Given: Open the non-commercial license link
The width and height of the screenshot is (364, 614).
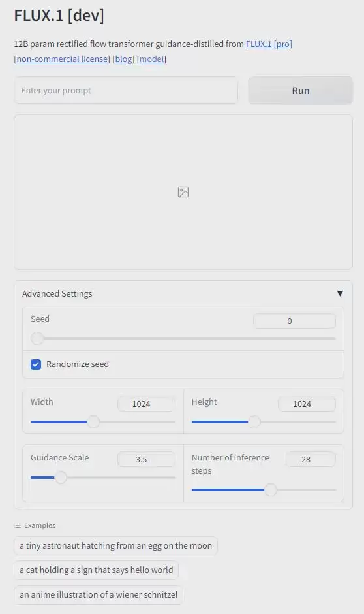Looking at the screenshot, I should 62,59.
